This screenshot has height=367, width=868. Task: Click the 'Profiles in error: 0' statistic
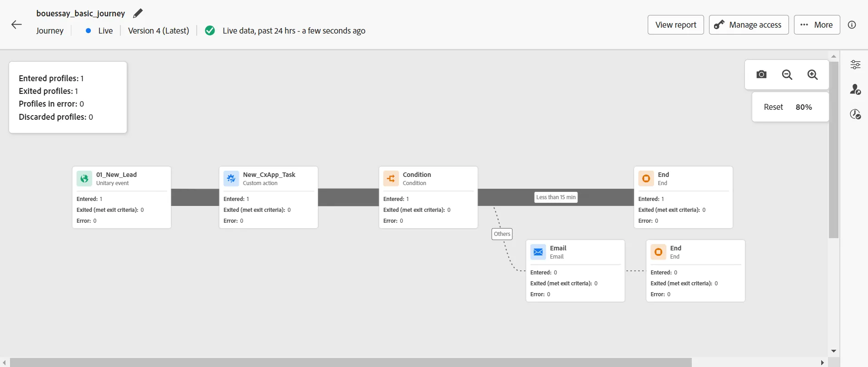click(x=51, y=104)
